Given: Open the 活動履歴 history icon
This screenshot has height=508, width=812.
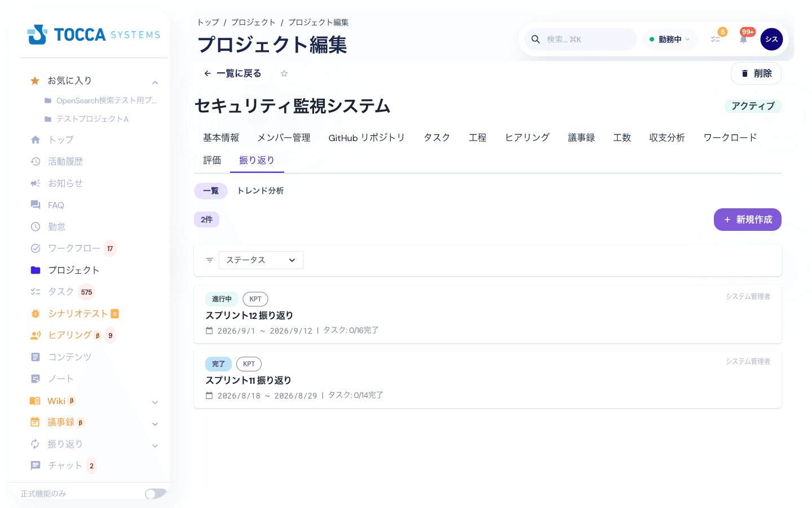Looking at the screenshot, I should coord(36,161).
